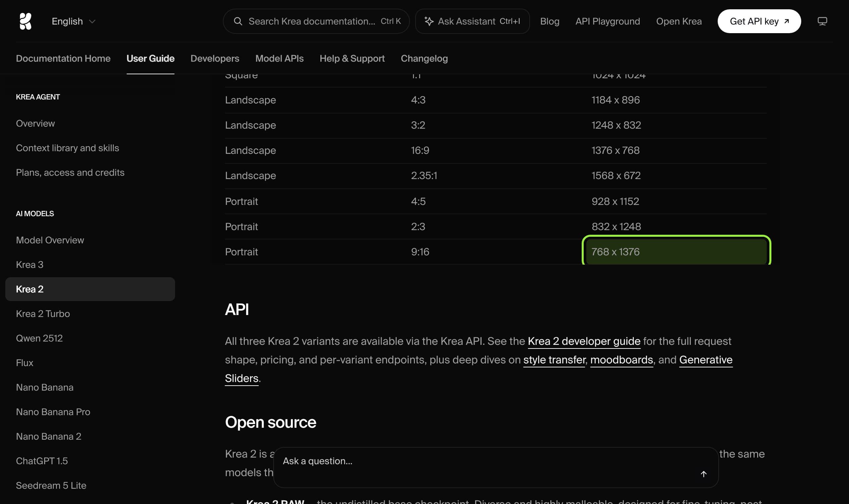Image resolution: width=849 pixels, height=504 pixels.
Task: Go to Help & Support tab
Action: 352,58
